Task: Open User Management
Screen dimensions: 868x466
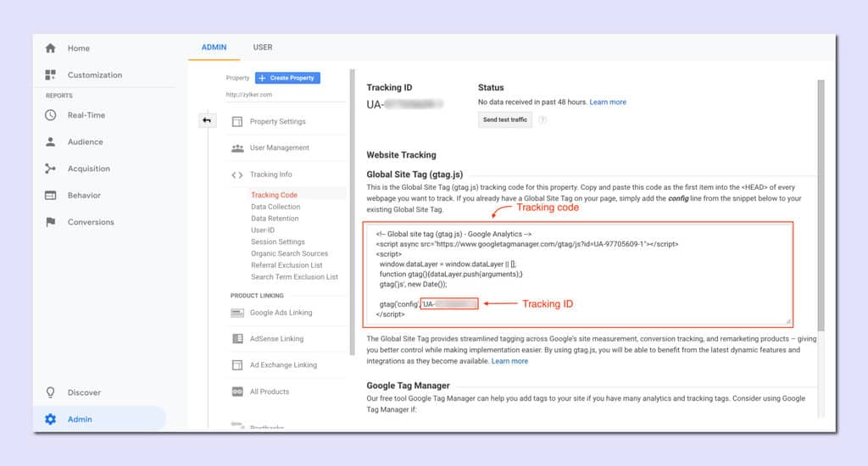Action: (x=280, y=147)
